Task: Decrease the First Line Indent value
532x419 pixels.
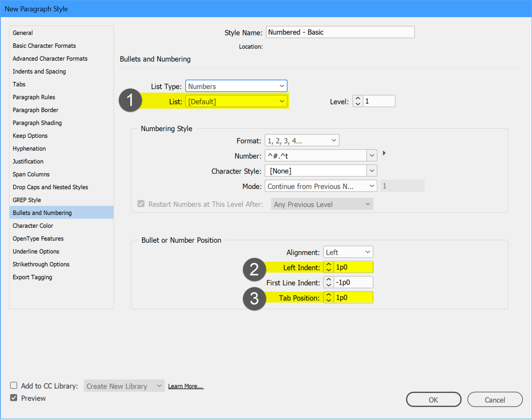Action: (328, 284)
